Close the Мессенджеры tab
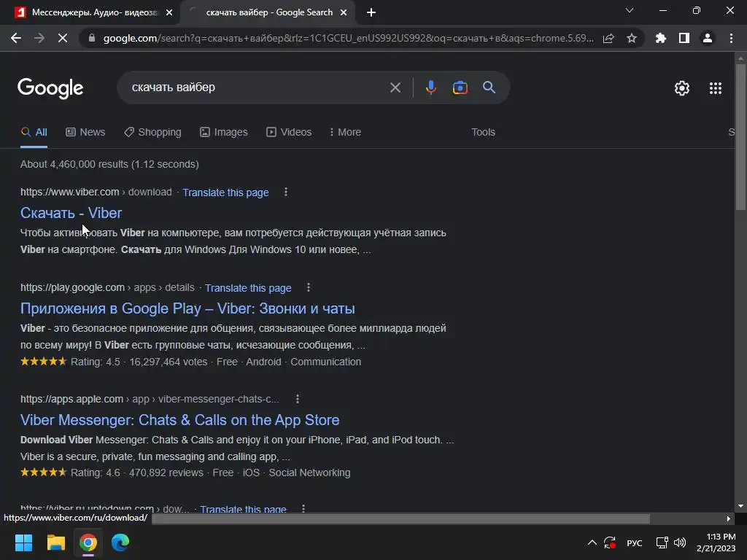This screenshot has width=747, height=560. point(169,12)
